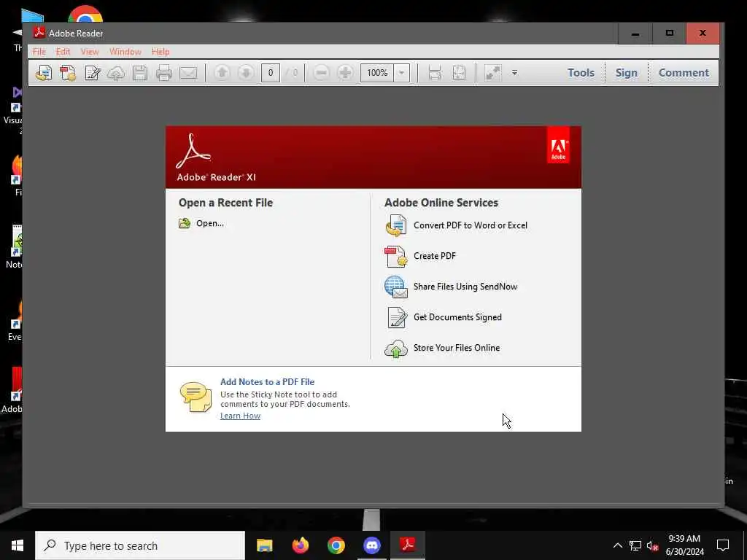This screenshot has width=747, height=560.
Task: Click the sticky note speech bubbles icon
Action: 196,397
